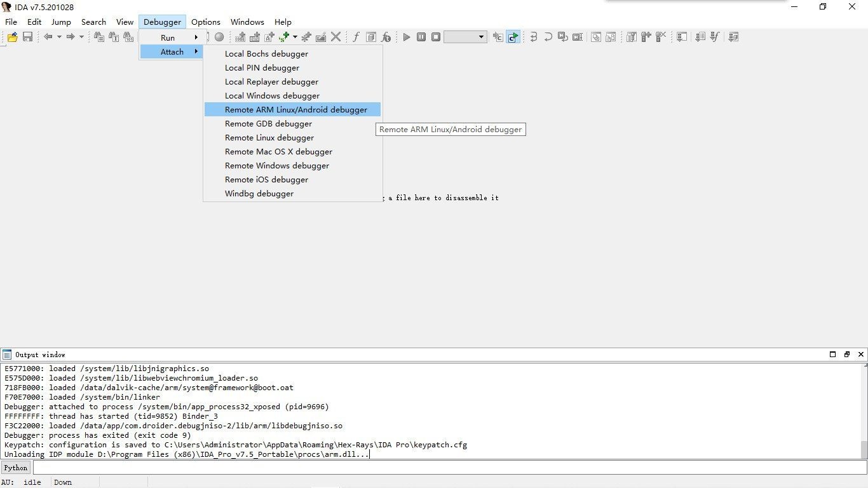Expand the jump back history dropdown arrow

pos(59,37)
